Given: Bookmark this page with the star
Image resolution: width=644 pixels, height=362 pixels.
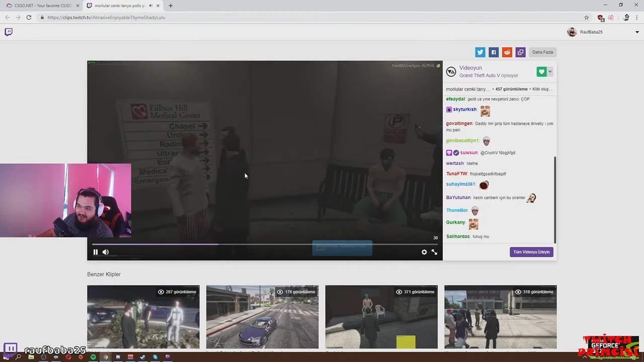Looking at the screenshot, I should point(587,18).
